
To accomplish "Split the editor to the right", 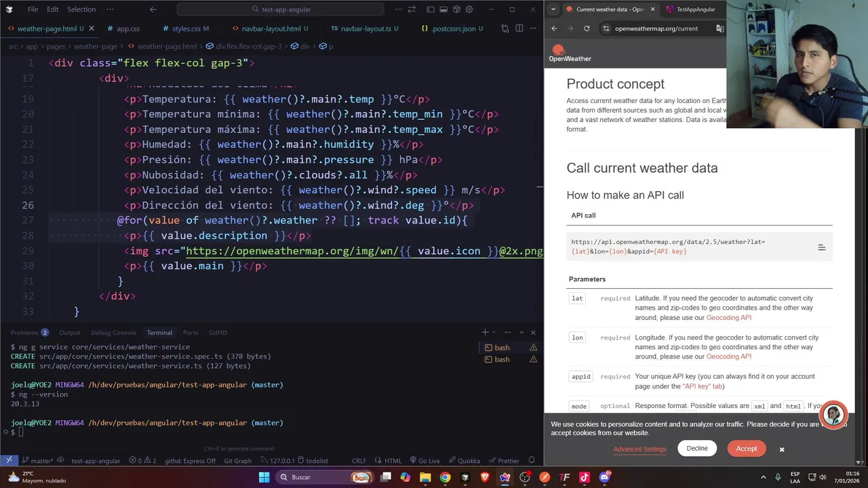I will tap(519, 28).
